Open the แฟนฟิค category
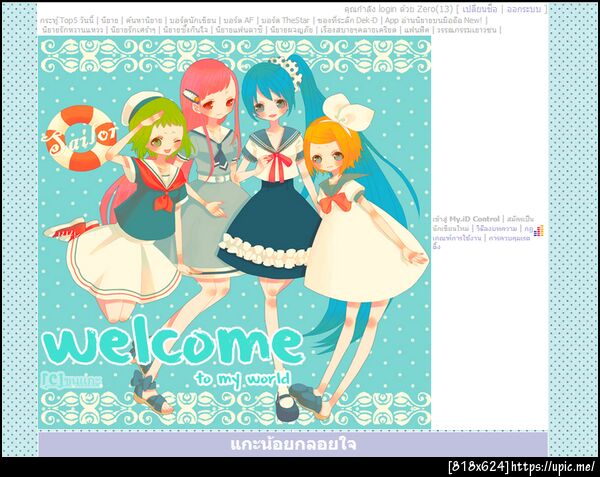 coord(417,29)
